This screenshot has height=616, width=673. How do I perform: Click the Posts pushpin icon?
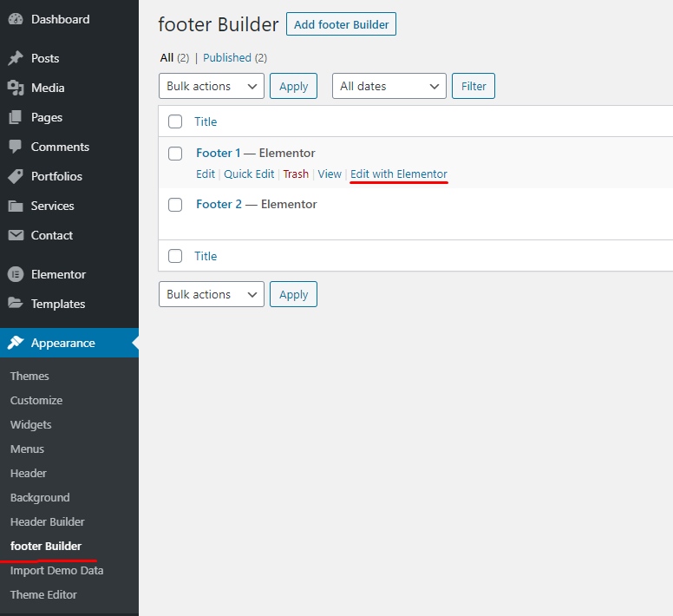tap(16, 58)
